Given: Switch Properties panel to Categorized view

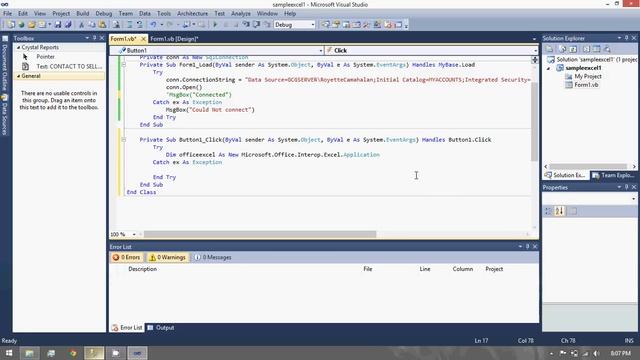Looking at the screenshot, I should [x=548, y=211].
